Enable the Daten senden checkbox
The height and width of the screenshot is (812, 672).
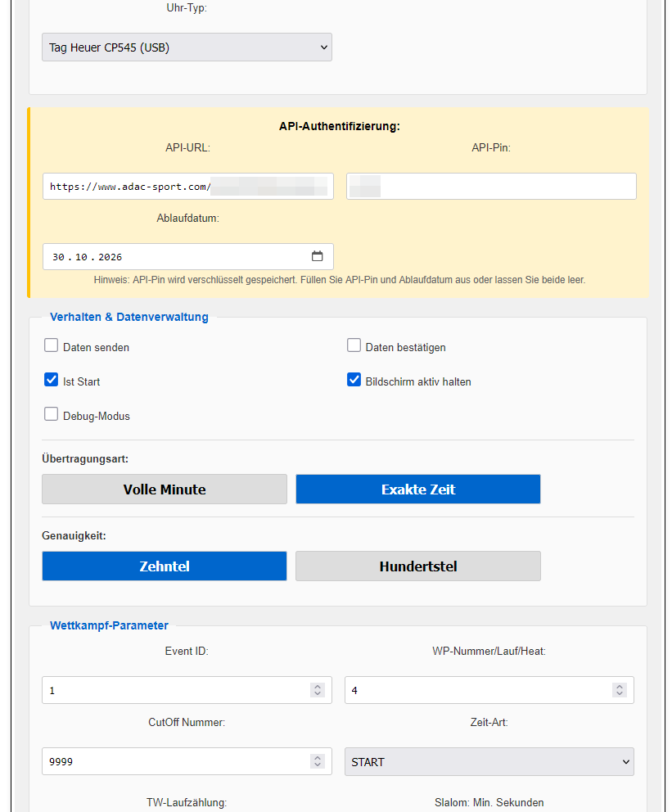pyautogui.click(x=52, y=345)
